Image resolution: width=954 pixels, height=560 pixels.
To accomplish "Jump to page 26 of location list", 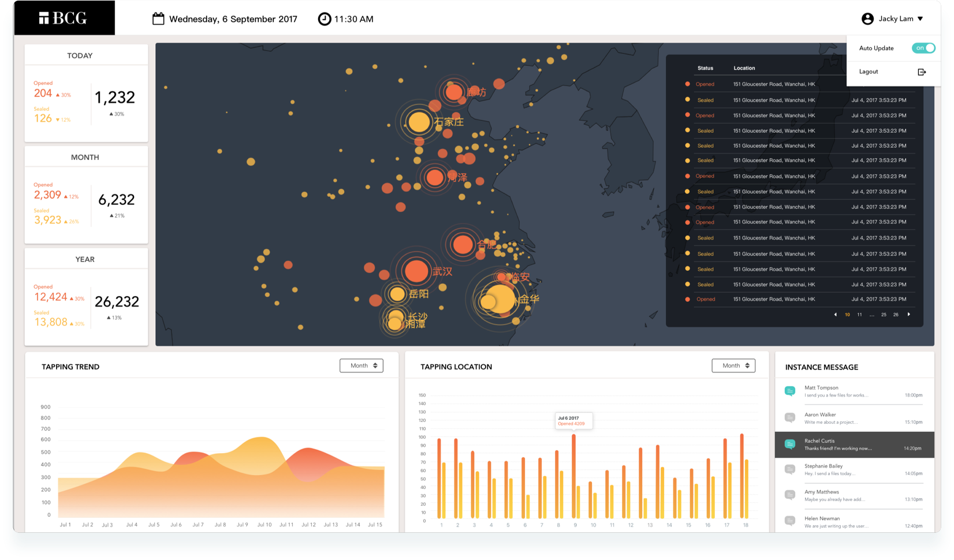I will pyautogui.click(x=896, y=315).
